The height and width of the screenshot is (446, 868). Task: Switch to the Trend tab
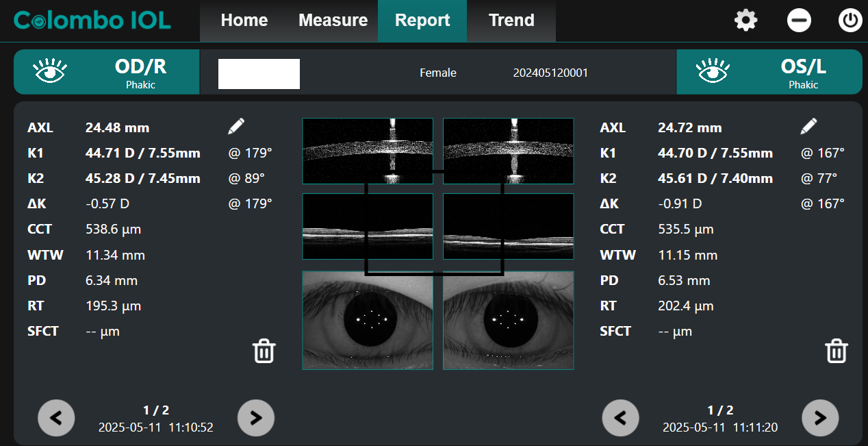[x=511, y=21]
